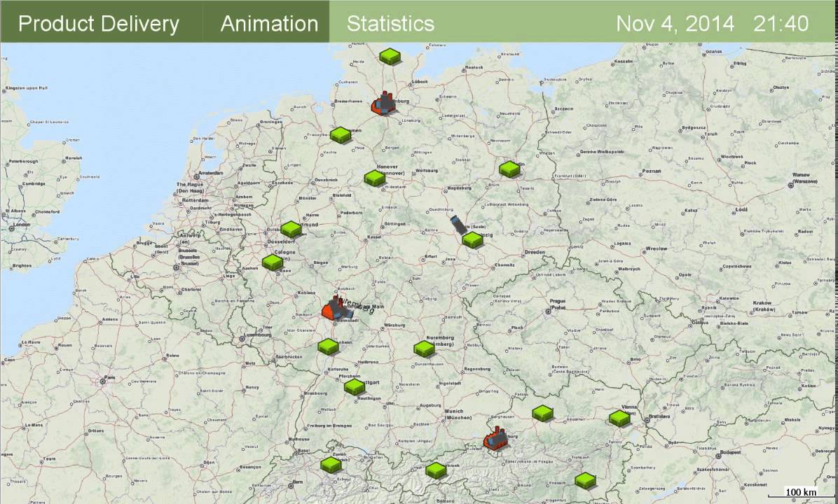This screenshot has height=504, width=838.
Task: Select the green distributor box near Cologne
Action: (273, 262)
